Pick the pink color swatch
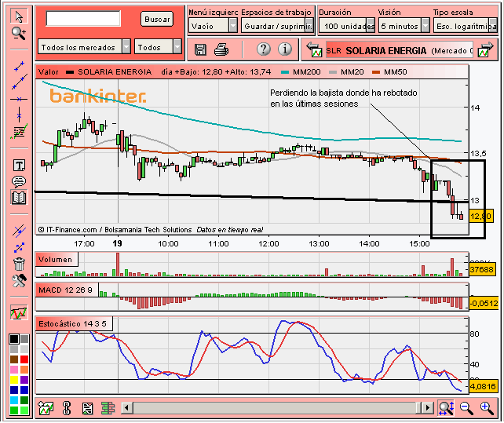Image resolution: width=504 pixels, height=423 pixels. pyautogui.click(x=14, y=370)
